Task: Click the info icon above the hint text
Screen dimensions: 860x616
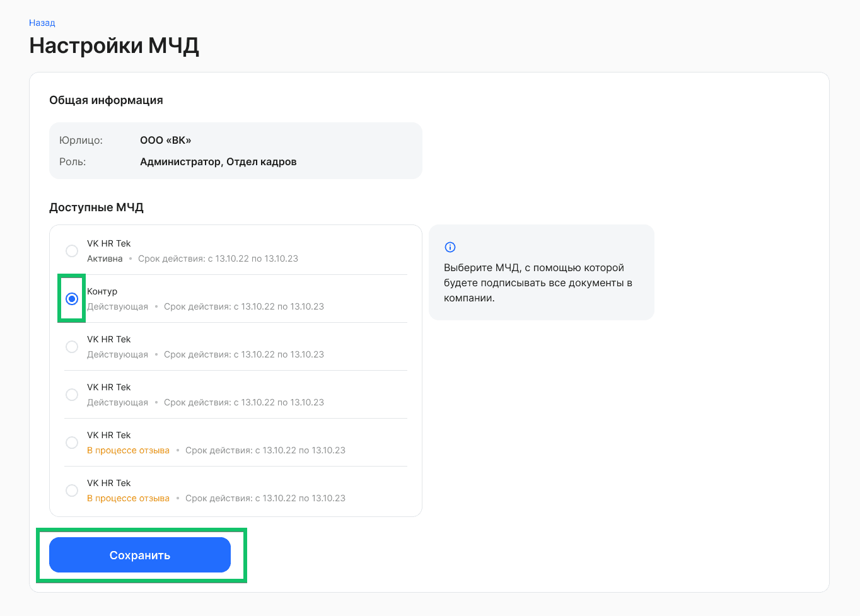Action: click(450, 247)
